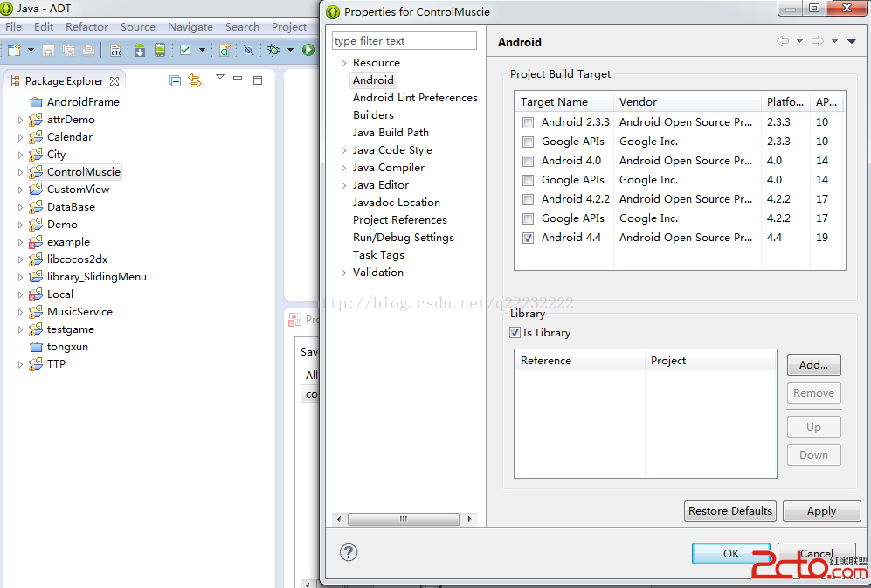Click the green Run button in toolbar
871x588 pixels.
[308, 51]
